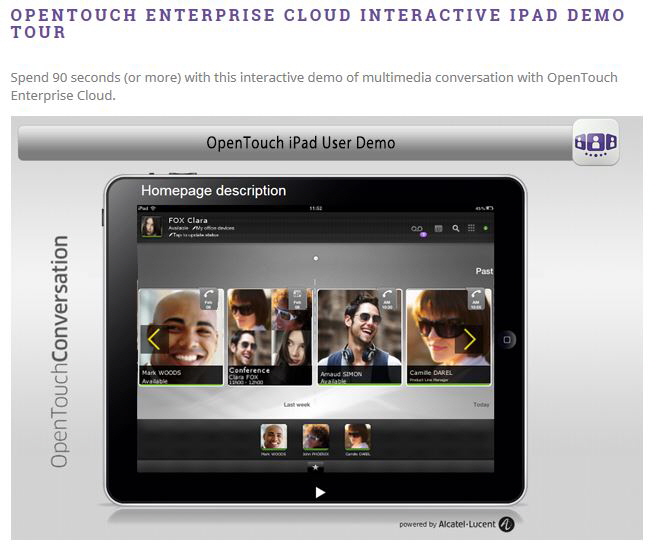This screenshot has width=656, height=549.
Task: Select Mark WOODS favorite thumbnail
Action: [x=274, y=439]
